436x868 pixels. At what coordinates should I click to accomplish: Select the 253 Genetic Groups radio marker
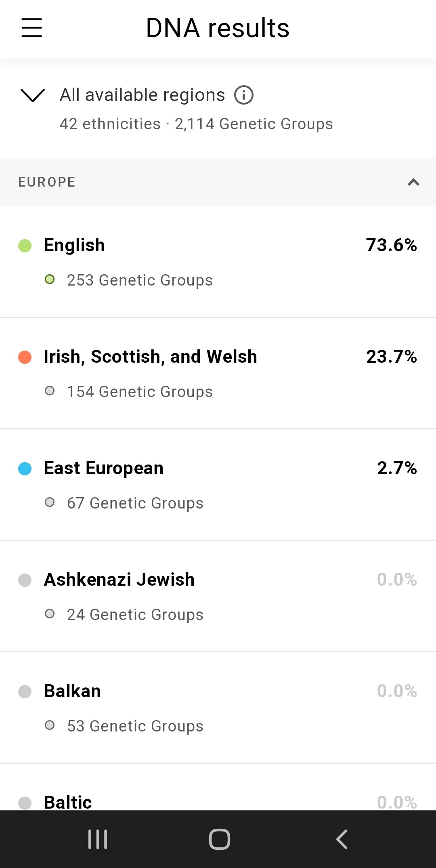(50, 280)
